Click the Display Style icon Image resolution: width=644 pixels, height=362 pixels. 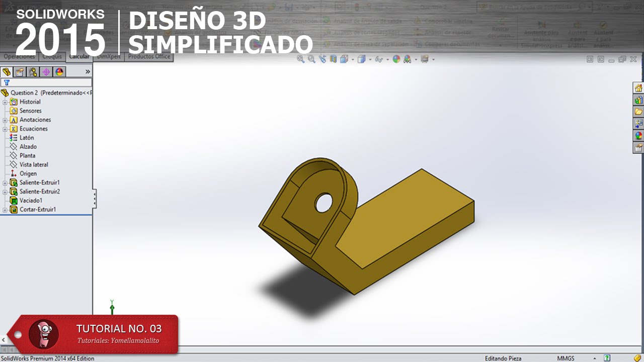361,59
